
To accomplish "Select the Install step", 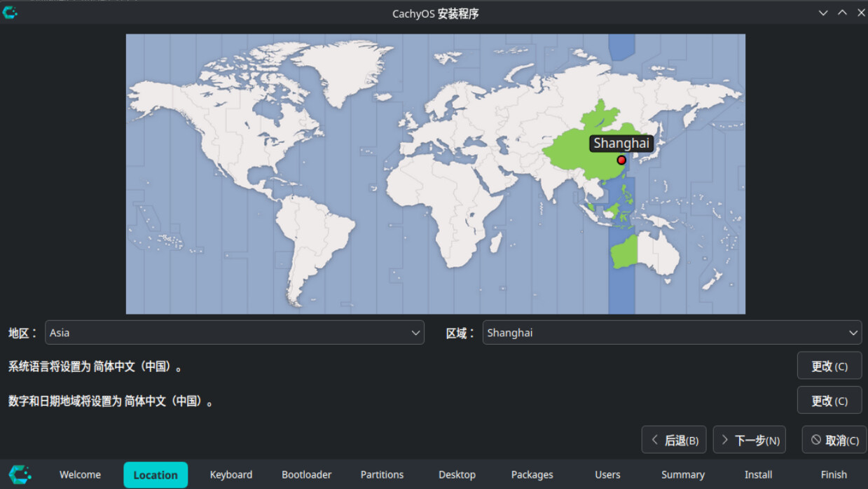I will click(758, 475).
